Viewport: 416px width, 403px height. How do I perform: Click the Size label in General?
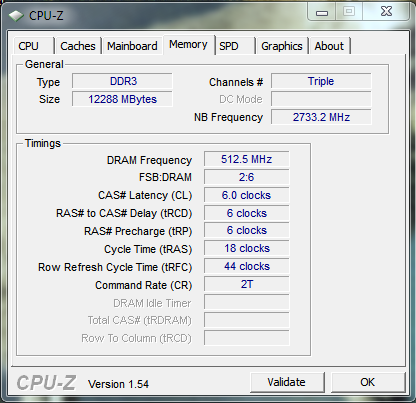[49, 99]
